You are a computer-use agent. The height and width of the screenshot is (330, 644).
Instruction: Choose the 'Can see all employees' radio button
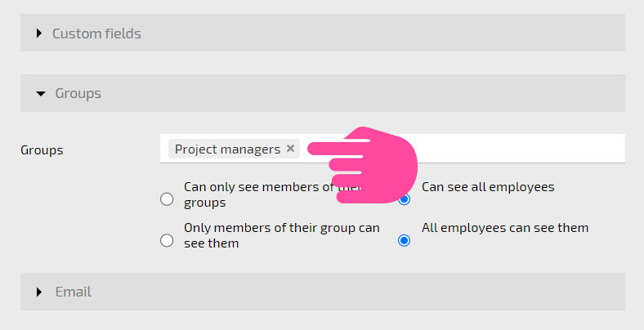[x=405, y=199]
